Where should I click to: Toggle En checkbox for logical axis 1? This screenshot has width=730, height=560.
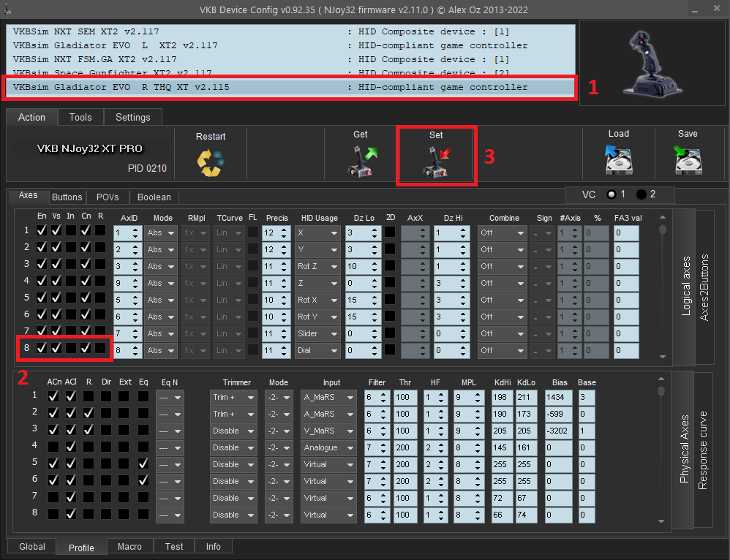[x=42, y=230]
